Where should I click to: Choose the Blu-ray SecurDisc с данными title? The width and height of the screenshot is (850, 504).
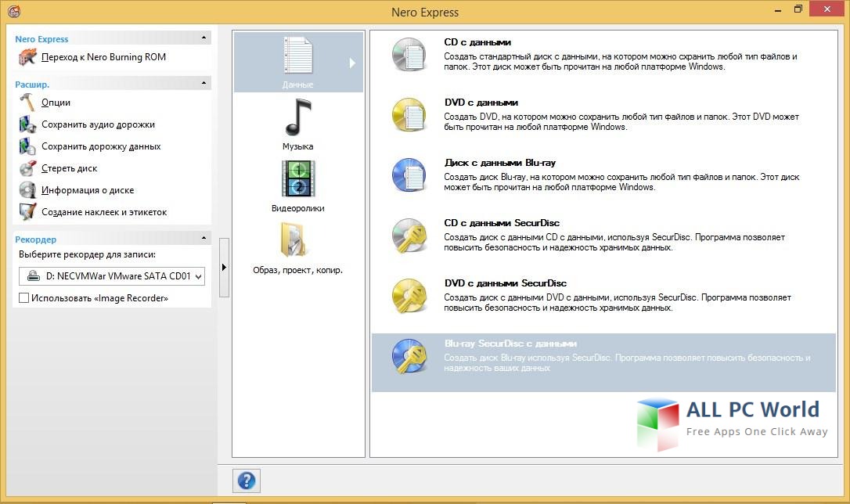coord(510,344)
